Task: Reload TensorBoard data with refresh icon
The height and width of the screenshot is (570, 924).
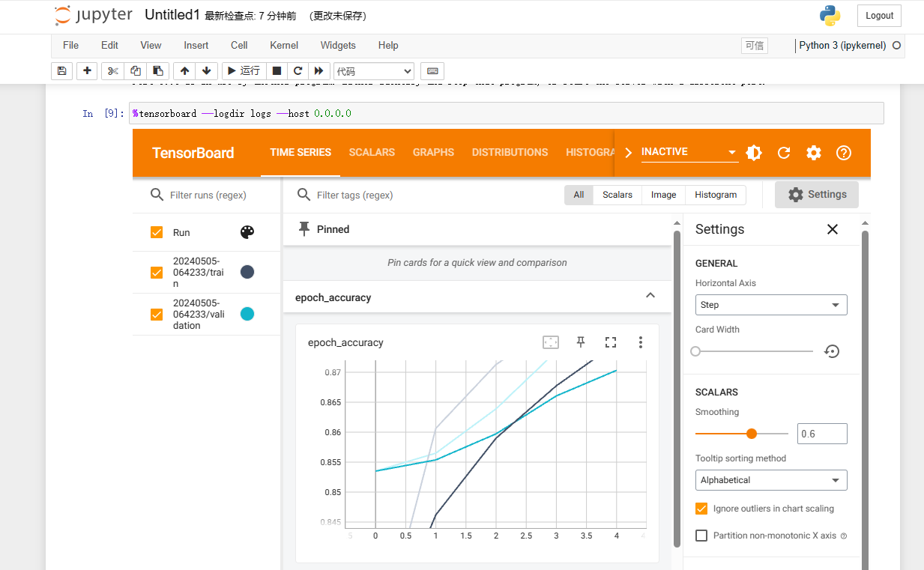Action: [x=784, y=153]
